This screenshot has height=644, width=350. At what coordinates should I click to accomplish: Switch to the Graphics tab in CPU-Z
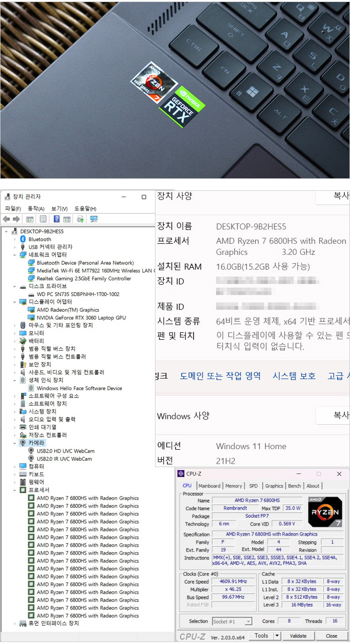274,486
